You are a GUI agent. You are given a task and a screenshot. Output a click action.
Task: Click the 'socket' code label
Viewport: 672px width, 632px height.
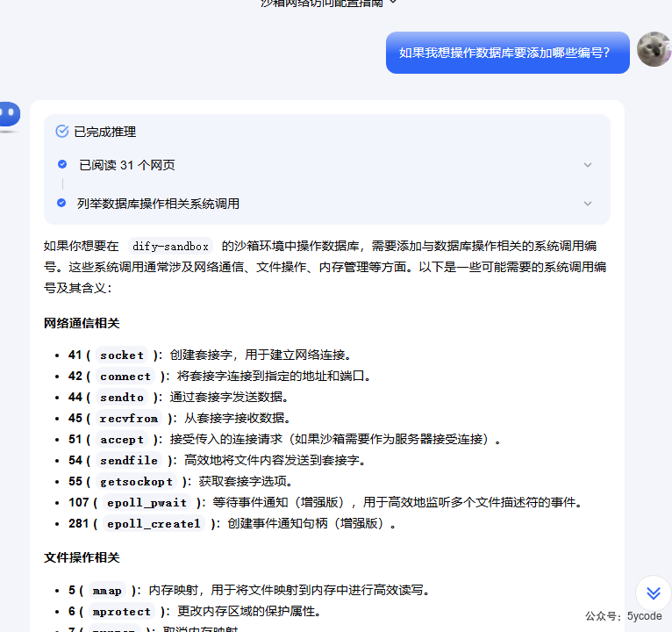click(122, 355)
